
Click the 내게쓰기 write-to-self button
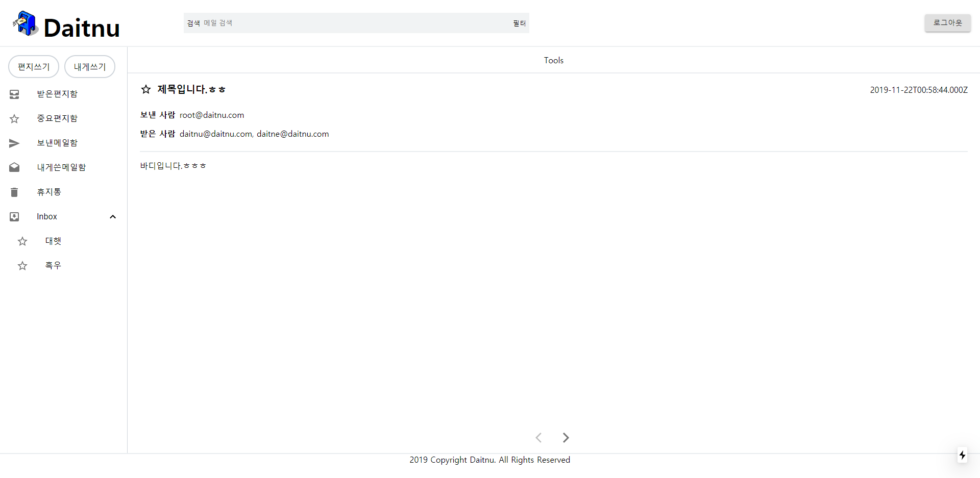pyautogui.click(x=90, y=67)
